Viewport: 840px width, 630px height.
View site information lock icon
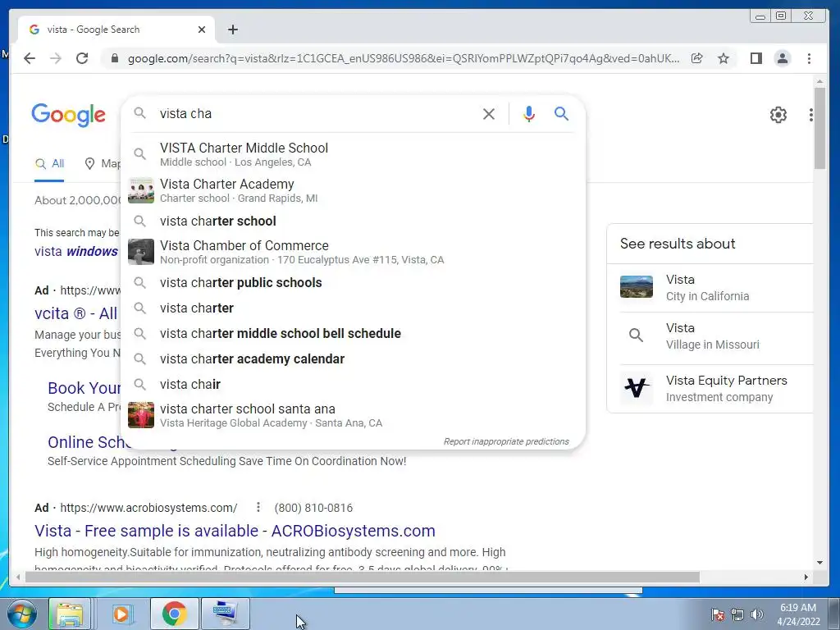coord(114,58)
